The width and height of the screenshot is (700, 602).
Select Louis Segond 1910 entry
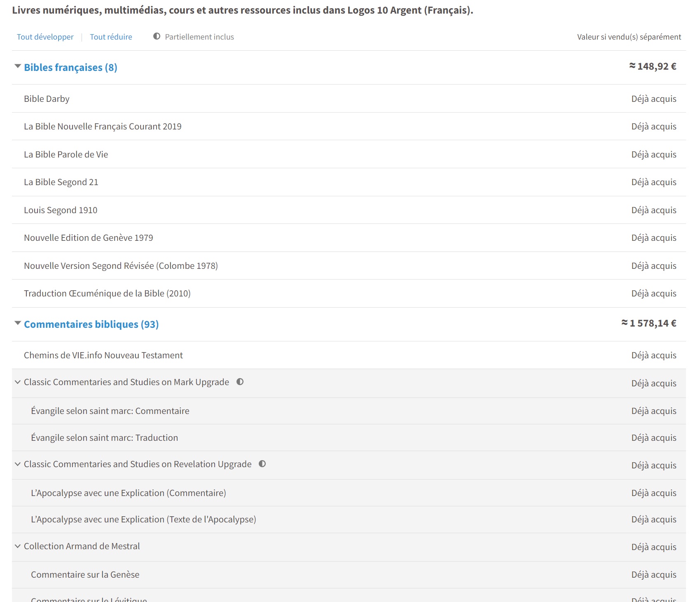point(61,210)
